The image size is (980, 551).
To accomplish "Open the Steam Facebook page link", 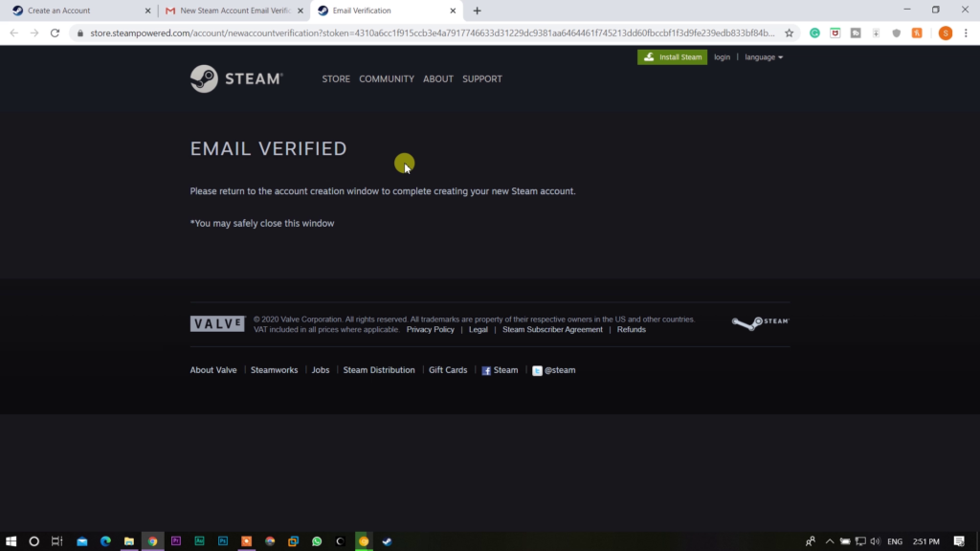I will [500, 370].
